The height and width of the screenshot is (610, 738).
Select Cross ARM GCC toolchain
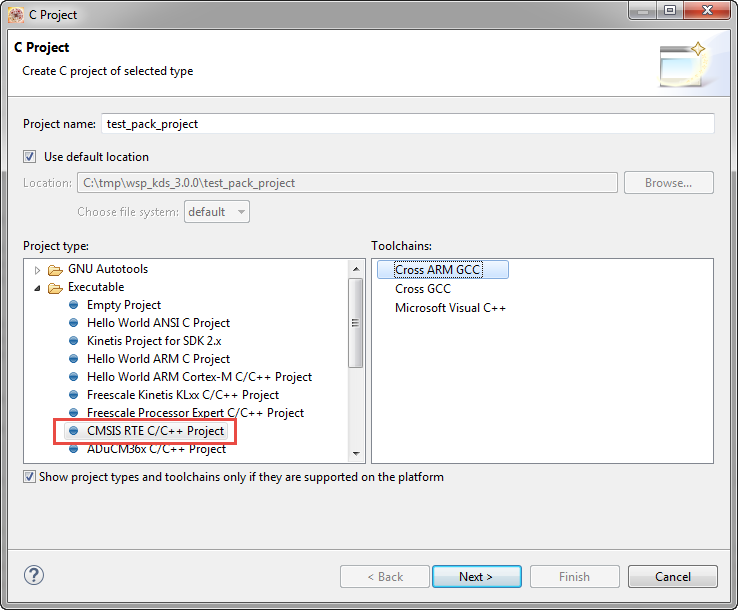pyautogui.click(x=437, y=270)
